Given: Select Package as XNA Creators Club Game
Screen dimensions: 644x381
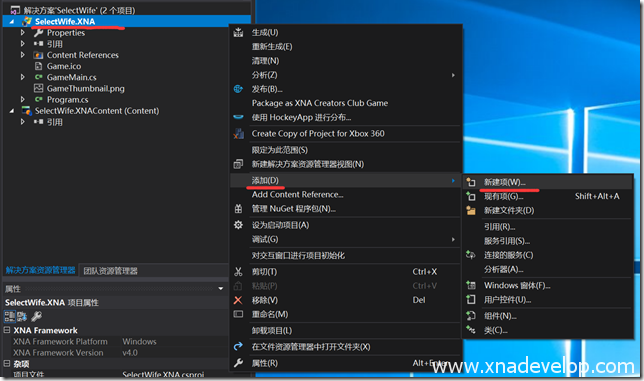Looking at the screenshot, I should pos(345,103).
